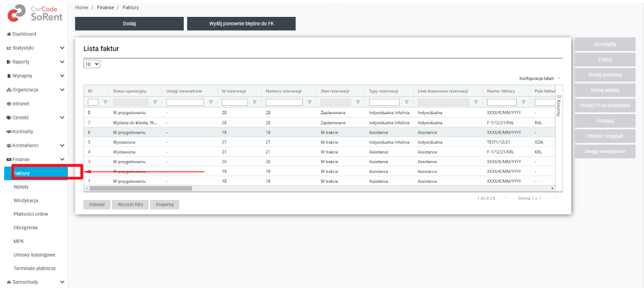Open the page size dropdown showing 10

coord(92,64)
